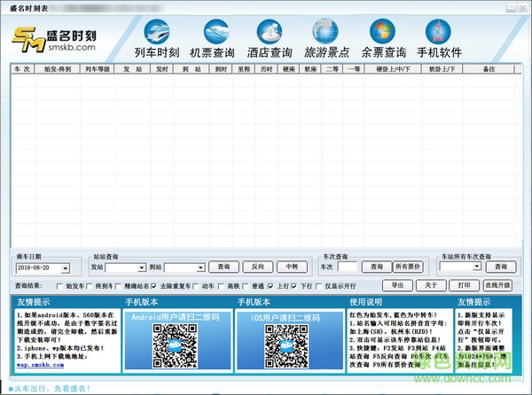Toggle the 去除重复车 checkbox
The image size is (532, 395).
[x=153, y=286]
